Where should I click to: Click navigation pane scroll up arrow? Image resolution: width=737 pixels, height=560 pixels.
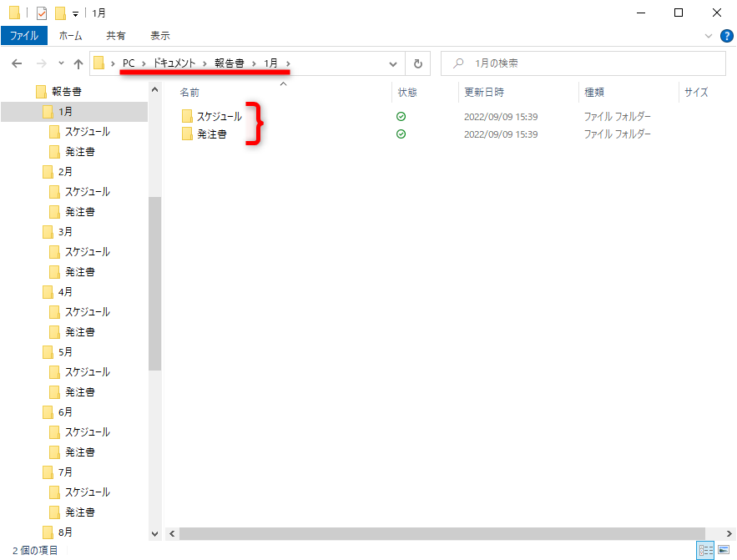154,89
